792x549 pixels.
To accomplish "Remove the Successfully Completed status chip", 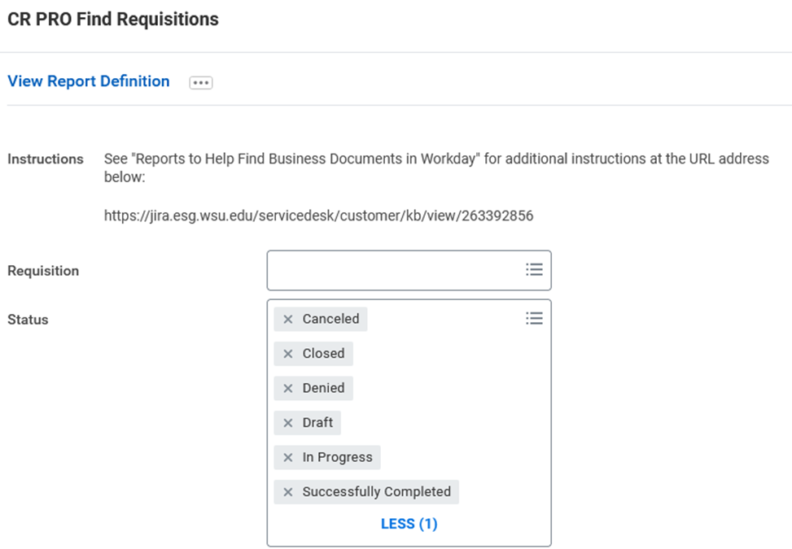I will point(288,492).
